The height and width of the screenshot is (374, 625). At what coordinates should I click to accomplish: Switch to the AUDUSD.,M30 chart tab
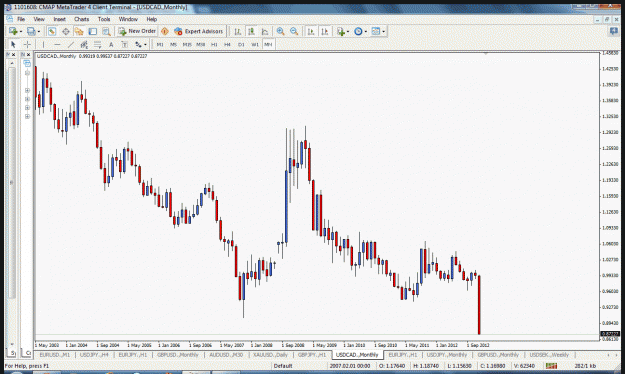click(x=226, y=354)
